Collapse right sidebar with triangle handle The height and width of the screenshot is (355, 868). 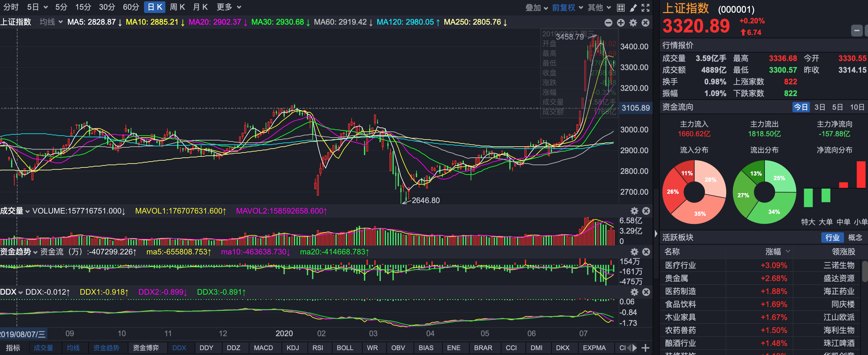tap(656, 234)
